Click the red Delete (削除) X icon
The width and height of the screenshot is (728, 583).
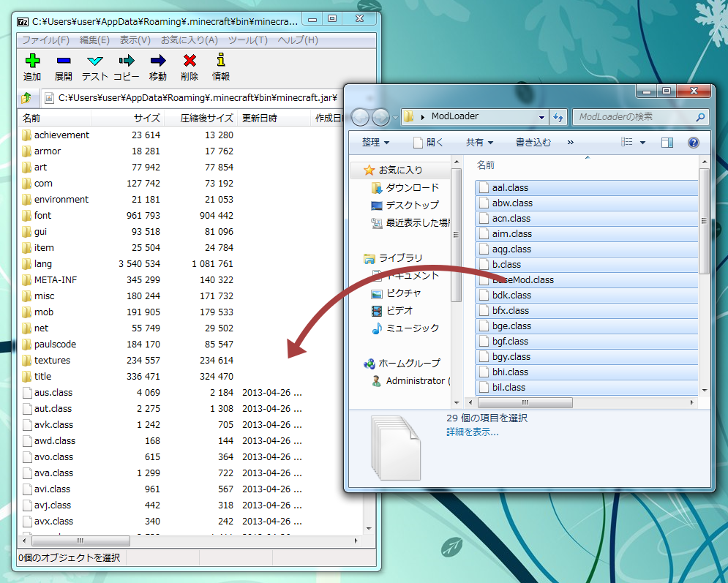point(189,60)
